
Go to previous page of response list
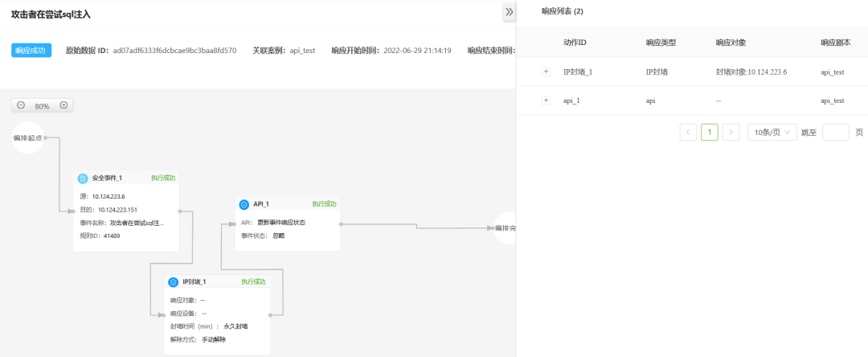pos(688,132)
